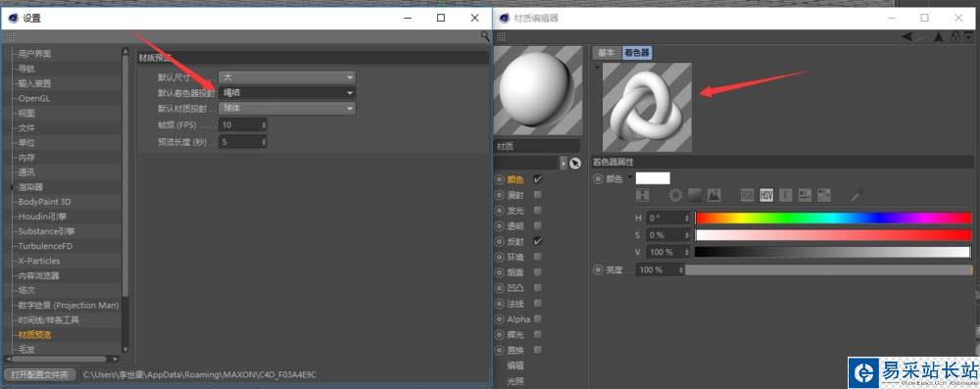Click the back arrow in the Material Editor
The height and width of the screenshot is (389, 980).
[907, 37]
